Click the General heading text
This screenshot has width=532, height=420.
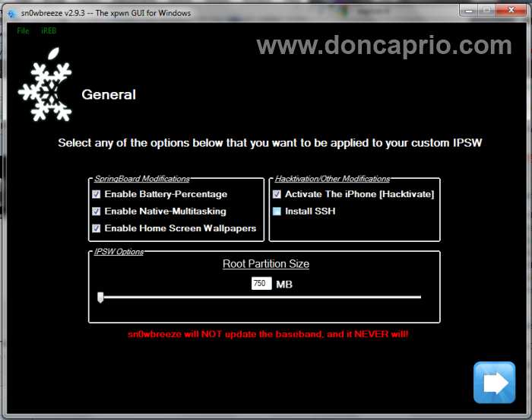coord(109,94)
